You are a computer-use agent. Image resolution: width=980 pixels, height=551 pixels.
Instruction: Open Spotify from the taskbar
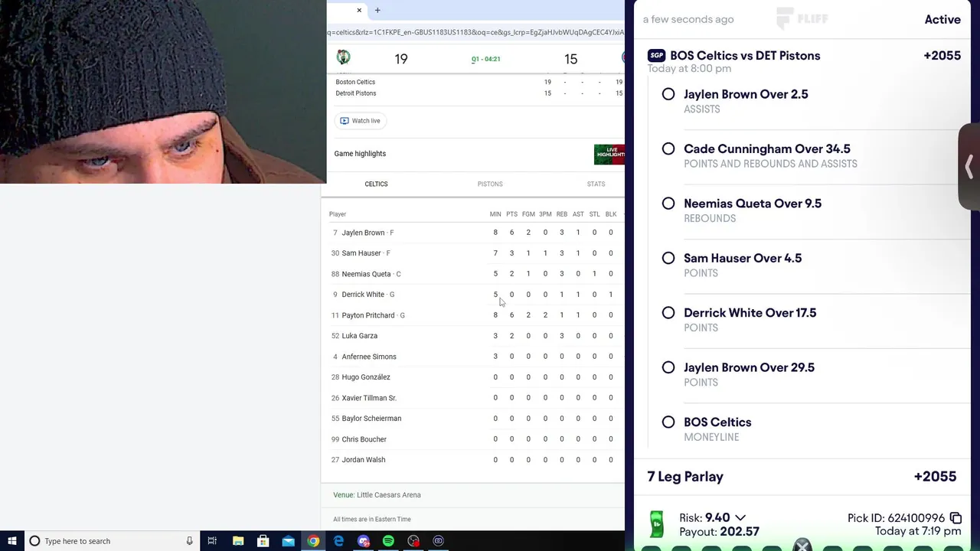pos(388,541)
